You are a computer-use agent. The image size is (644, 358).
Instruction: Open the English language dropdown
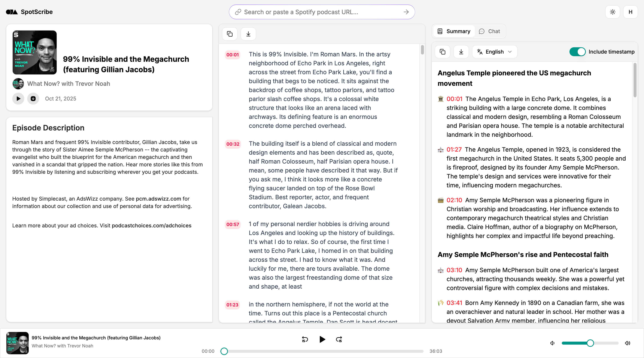(x=494, y=52)
